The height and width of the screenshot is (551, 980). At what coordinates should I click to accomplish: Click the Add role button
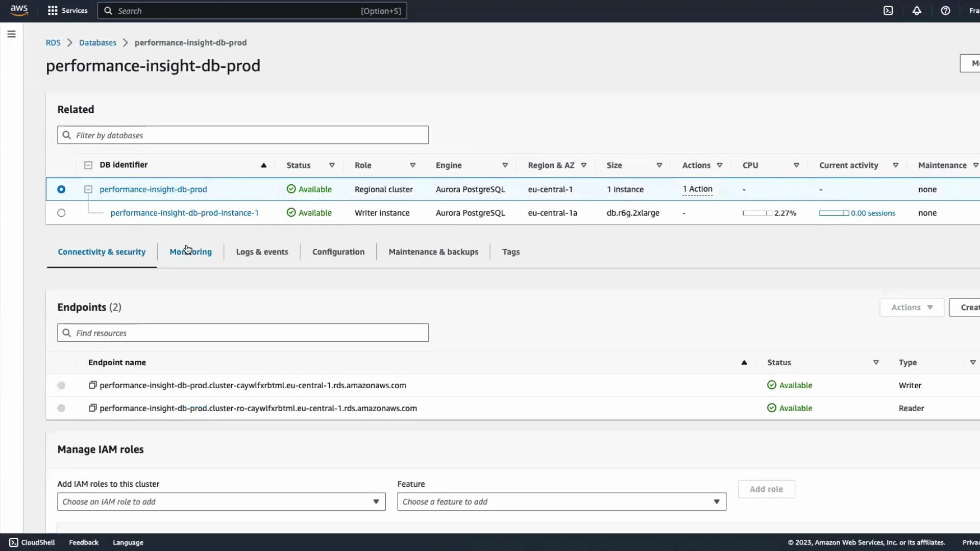(x=766, y=489)
